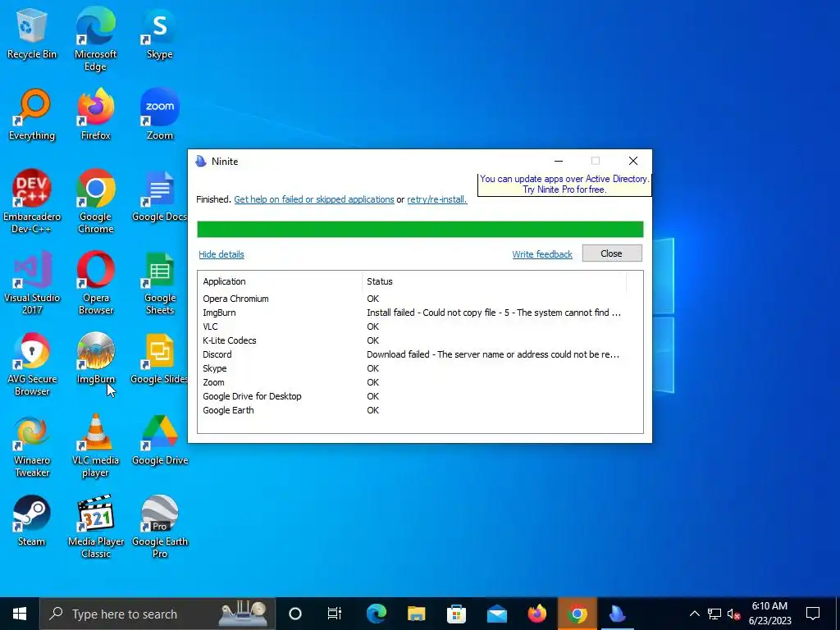840x630 pixels.
Task: Hide details in the Ninite window
Action: coord(221,254)
